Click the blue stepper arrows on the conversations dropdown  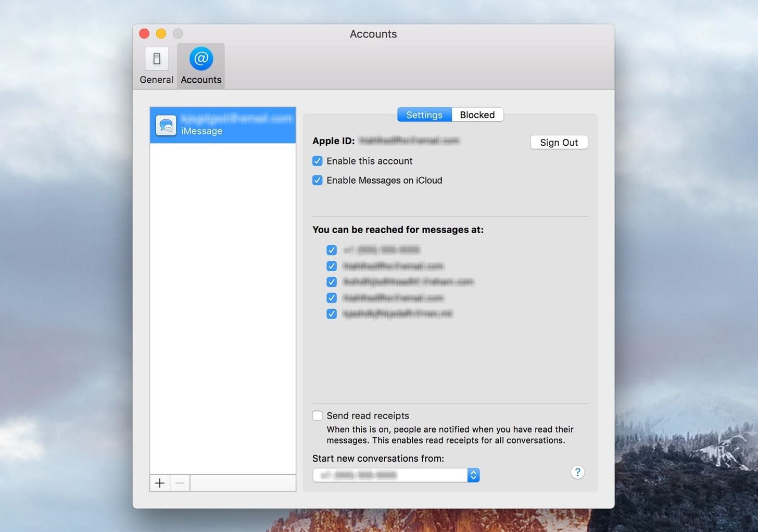pos(473,475)
